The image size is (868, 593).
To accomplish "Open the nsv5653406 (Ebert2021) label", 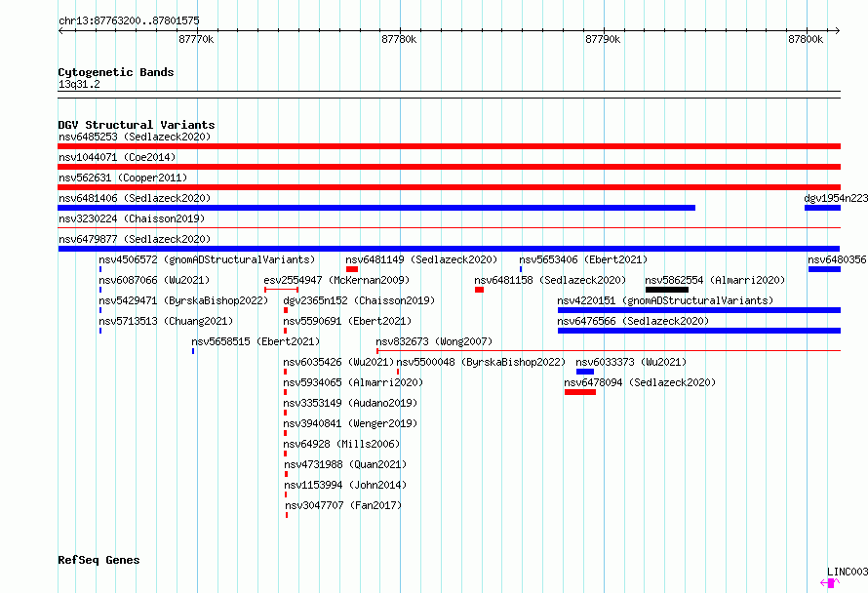I will [x=583, y=259].
